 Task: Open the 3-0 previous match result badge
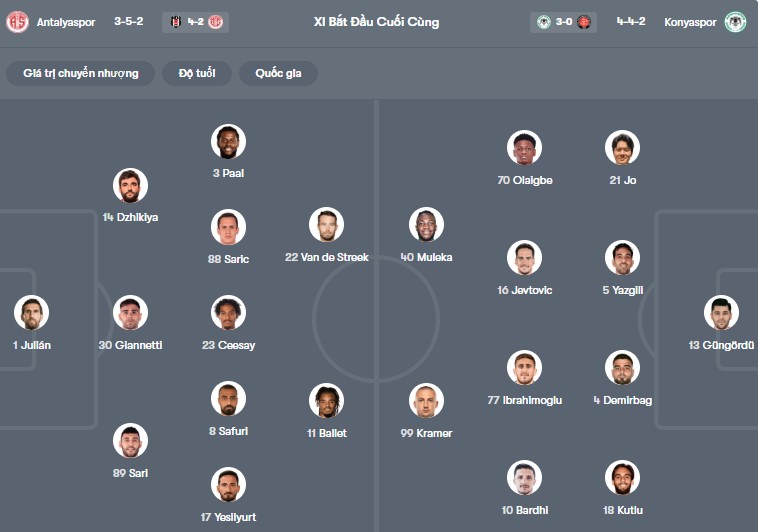click(563, 22)
